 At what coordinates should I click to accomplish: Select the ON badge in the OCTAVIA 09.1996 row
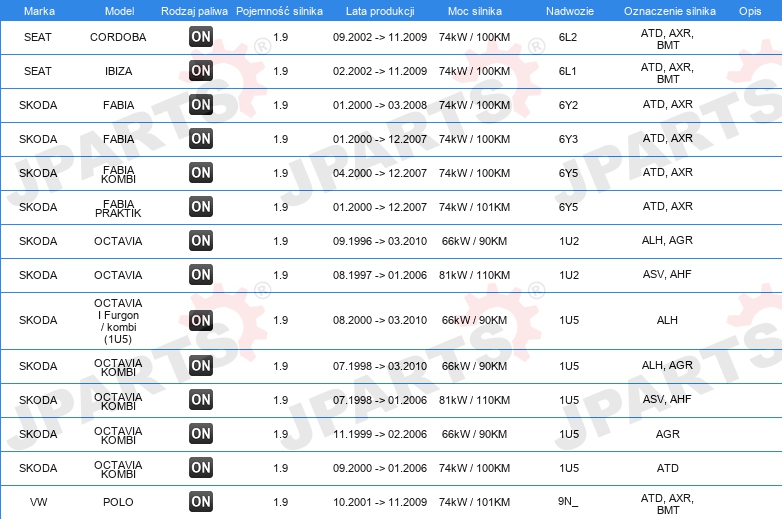tap(201, 241)
